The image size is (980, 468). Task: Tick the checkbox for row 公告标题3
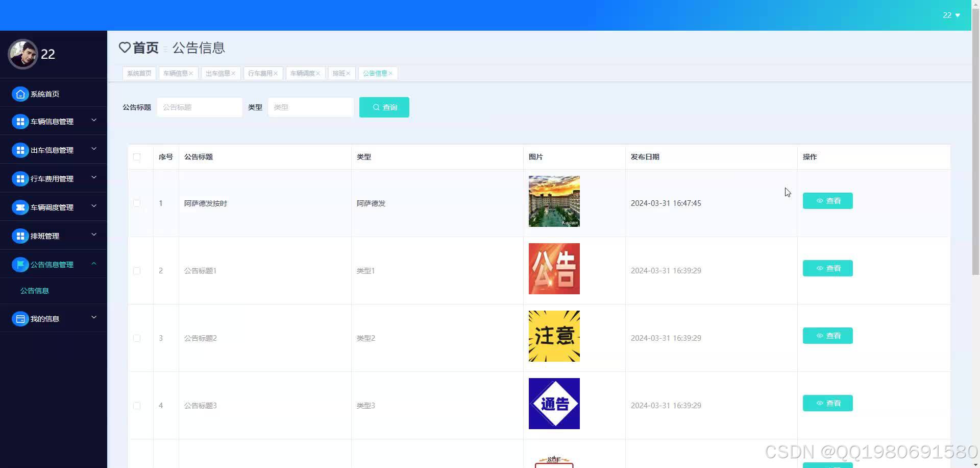pyautogui.click(x=137, y=406)
